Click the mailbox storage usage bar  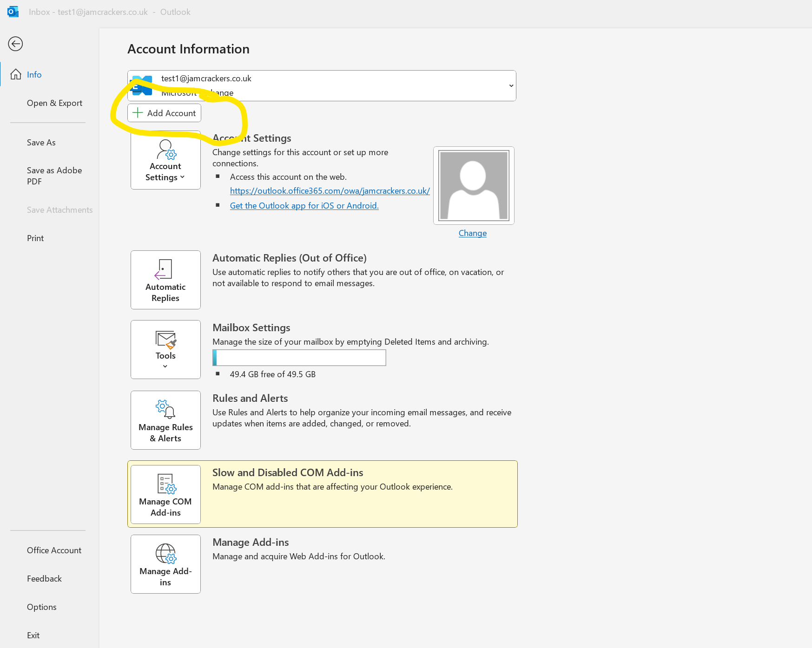pos(299,357)
